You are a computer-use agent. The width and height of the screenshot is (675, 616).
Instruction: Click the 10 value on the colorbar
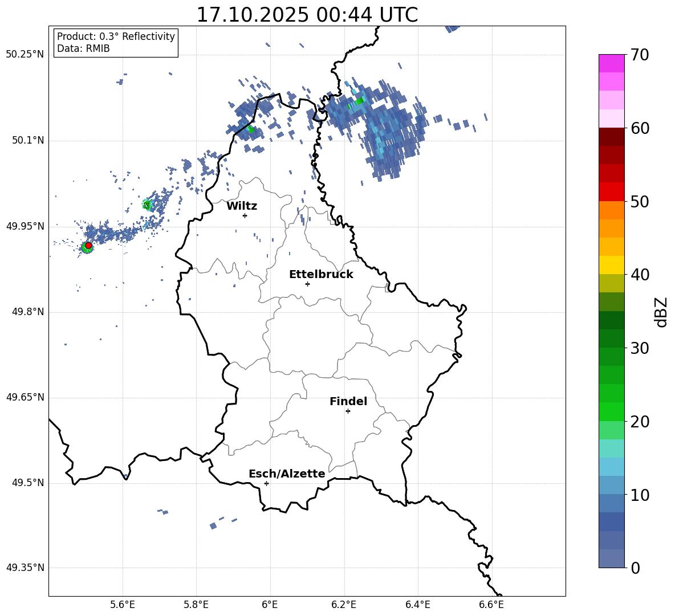click(x=640, y=495)
